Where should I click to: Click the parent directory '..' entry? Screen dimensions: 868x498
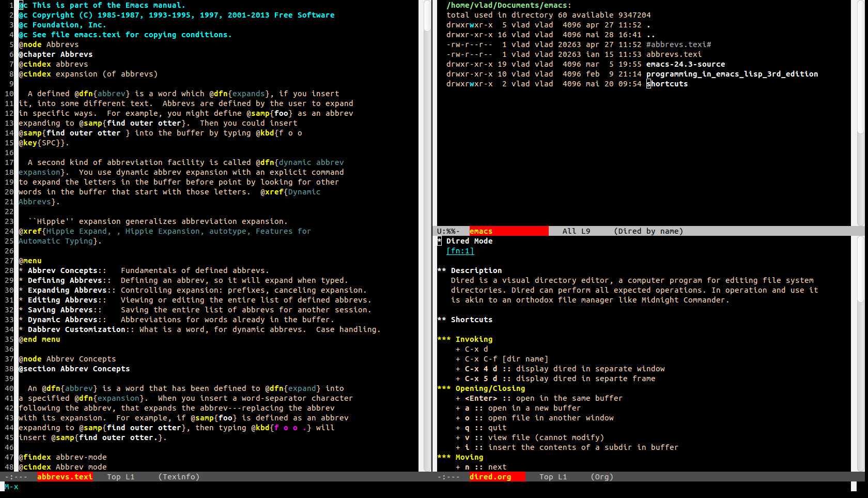click(x=651, y=35)
